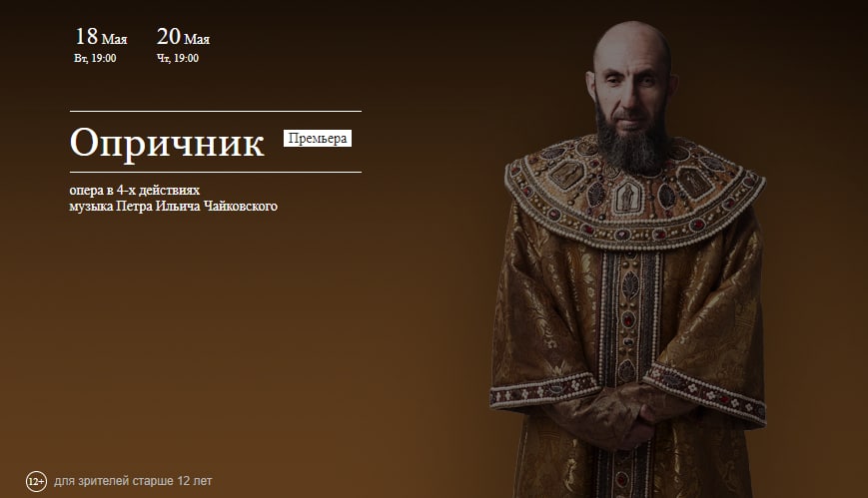Select the 18 Мая performance date

(101, 37)
